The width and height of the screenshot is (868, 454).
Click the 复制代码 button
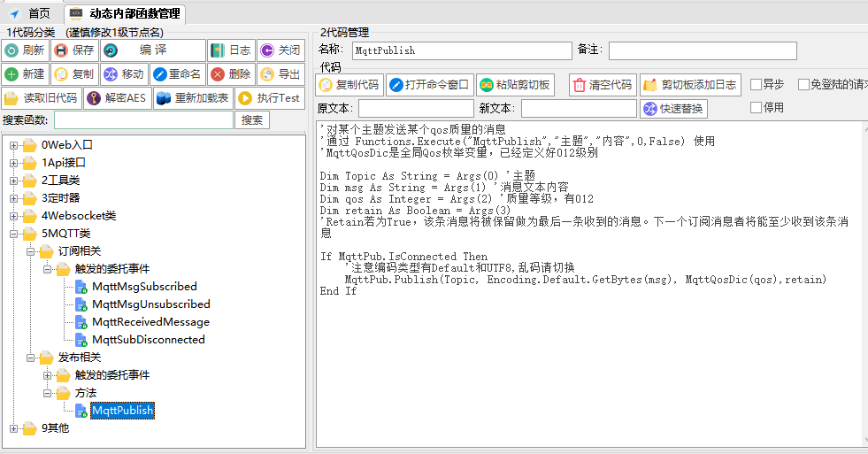pos(350,85)
